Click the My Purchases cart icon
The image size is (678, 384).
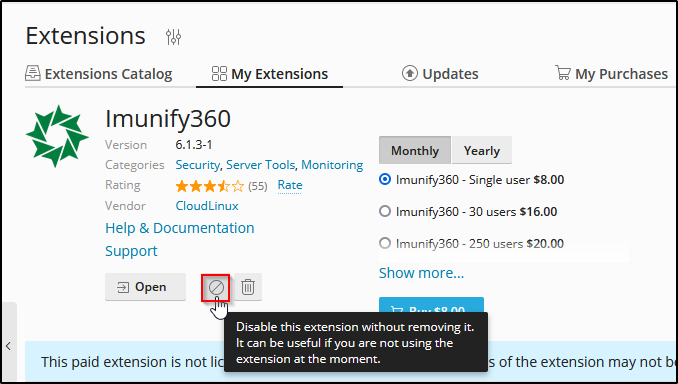pyautogui.click(x=563, y=73)
